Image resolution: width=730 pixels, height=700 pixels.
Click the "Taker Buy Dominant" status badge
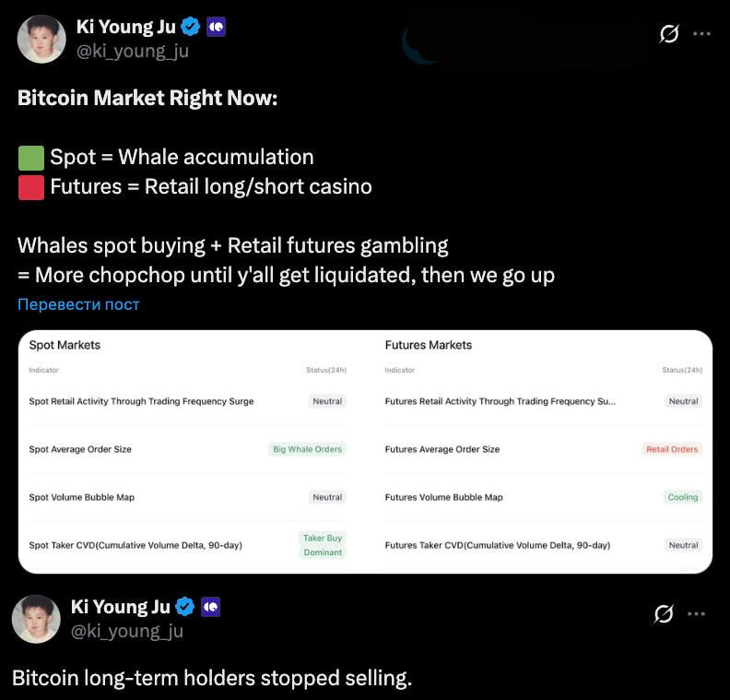pos(322,545)
